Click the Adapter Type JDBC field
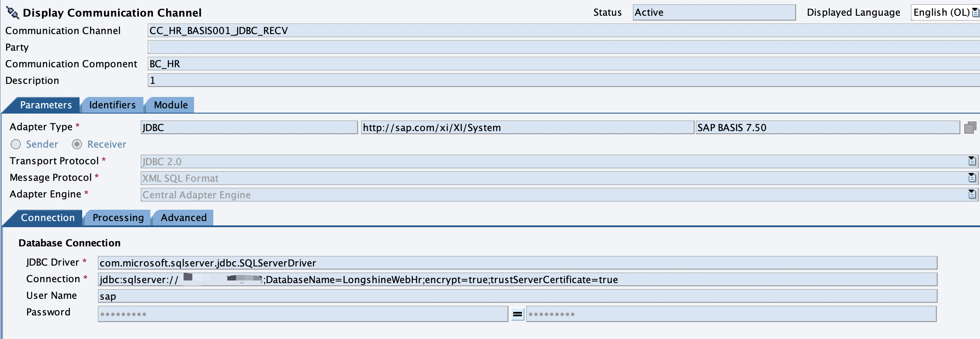The width and height of the screenshot is (980, 339). (x=249, y=128)
